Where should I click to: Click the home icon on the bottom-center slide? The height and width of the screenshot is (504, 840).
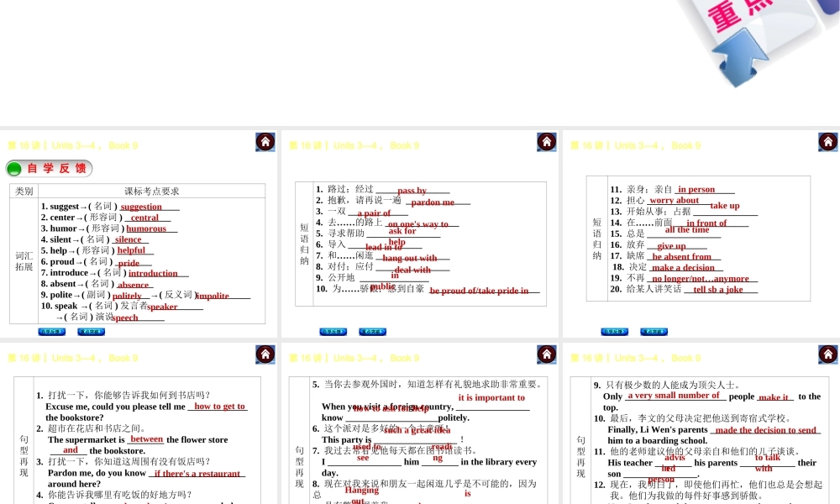coord(546,354)
